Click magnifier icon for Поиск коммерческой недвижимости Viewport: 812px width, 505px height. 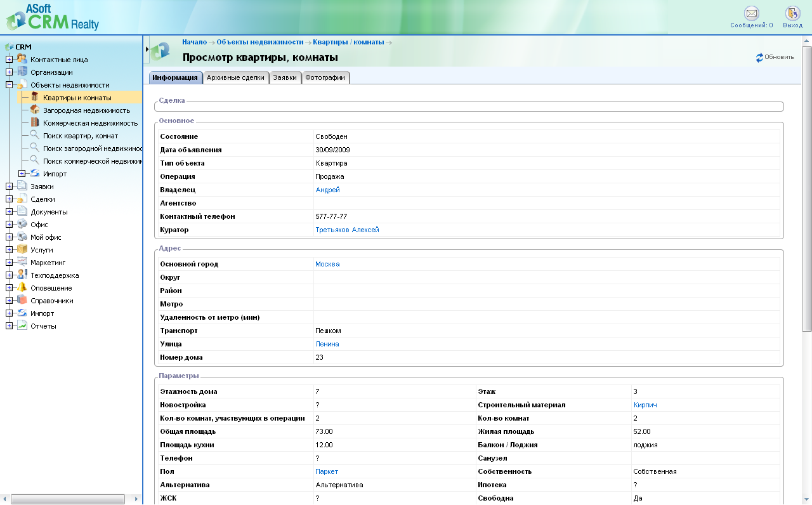point(35,161)
